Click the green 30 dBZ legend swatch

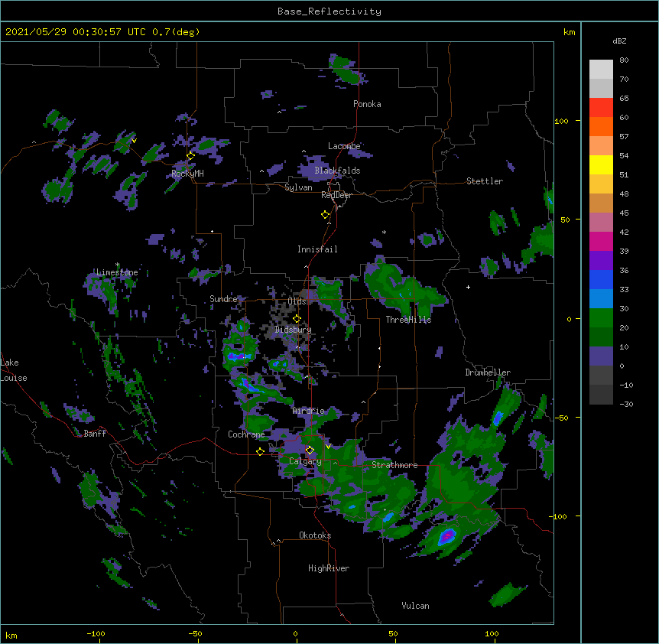pyautogui.click(x=601, y=318)
